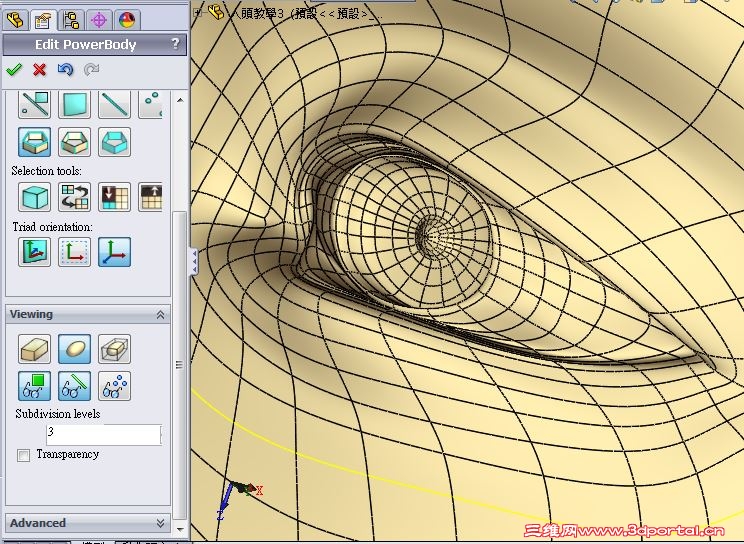Viewport: 744px width, 544px height.
Task: Accept changes with the green checkmark
Action: click(14, 70)
